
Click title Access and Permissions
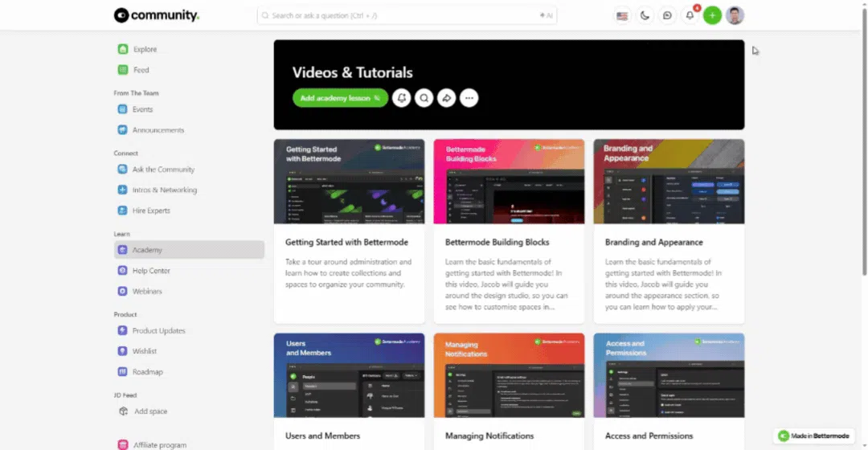pos(649,436)
